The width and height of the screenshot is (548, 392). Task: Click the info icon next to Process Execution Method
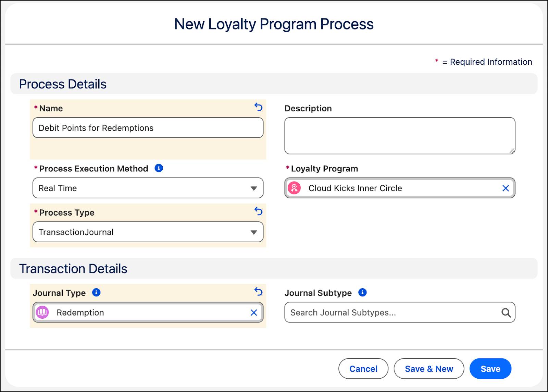point(159,168)
